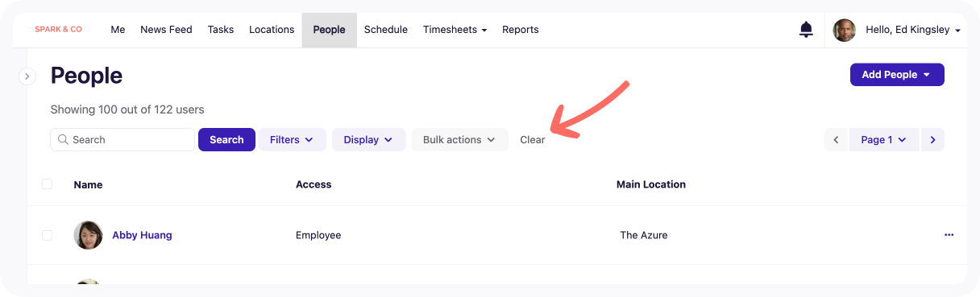Focus the people Search input field
This screenshot has height=297, width=980.
point(122,139)
